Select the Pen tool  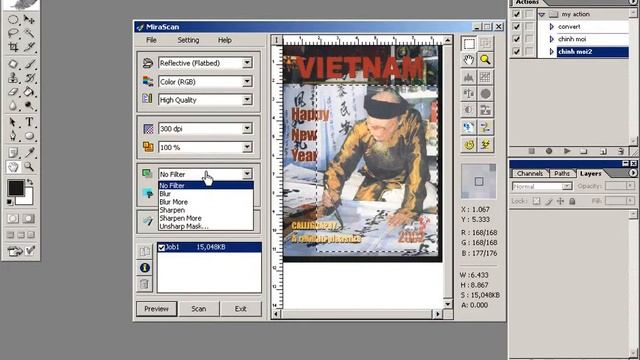pos(13,136)
